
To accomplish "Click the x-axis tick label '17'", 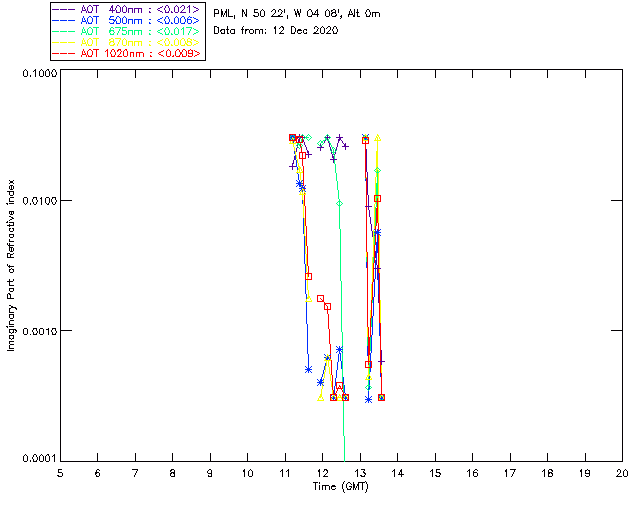I will (510, 473).
